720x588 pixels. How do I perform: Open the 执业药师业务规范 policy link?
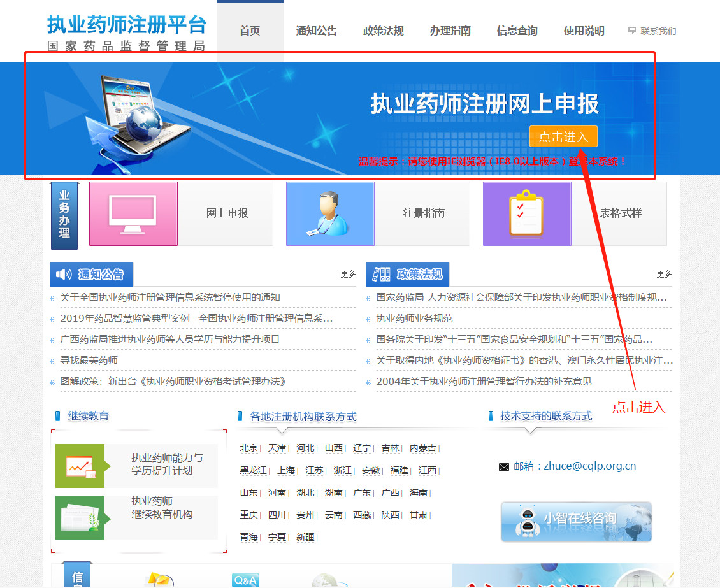(x=414, y=319)
